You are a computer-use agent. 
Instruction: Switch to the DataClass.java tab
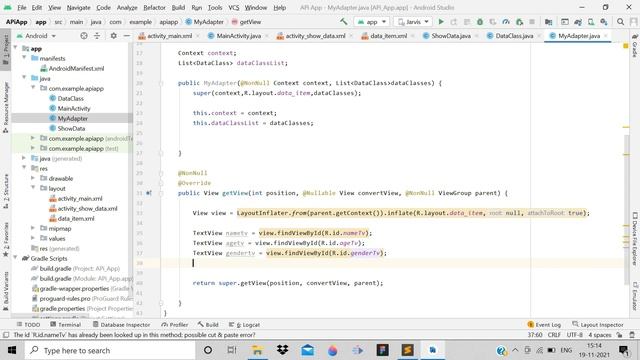coord(514,36)
